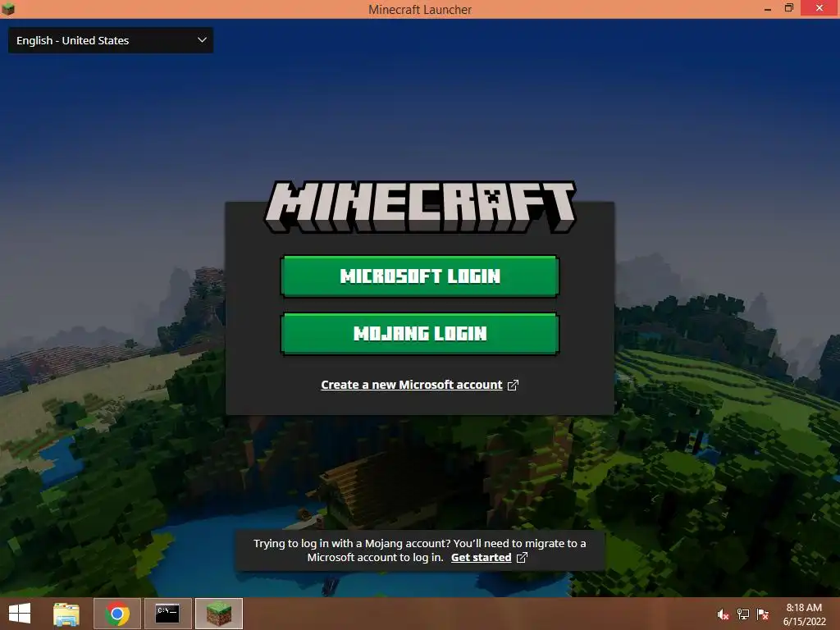The width and height of the screenshot is (840, 630).
Task: Click the language dropdown chevron arrow
Action: [x=202, y=40]
